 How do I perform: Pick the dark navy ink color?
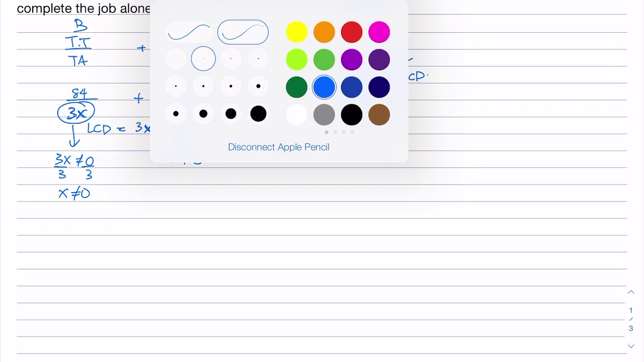click(x=379, y=87)
